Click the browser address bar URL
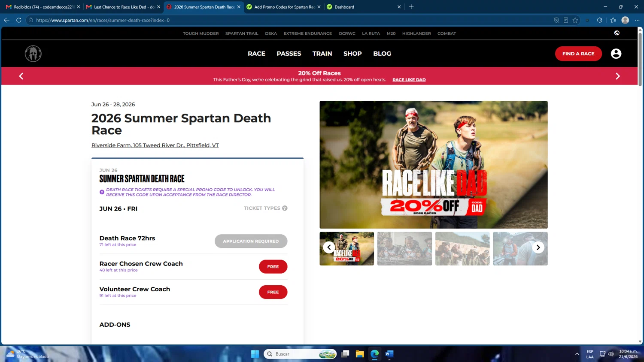Viewport: 644px width, 362px height. (x=103, y=20)
